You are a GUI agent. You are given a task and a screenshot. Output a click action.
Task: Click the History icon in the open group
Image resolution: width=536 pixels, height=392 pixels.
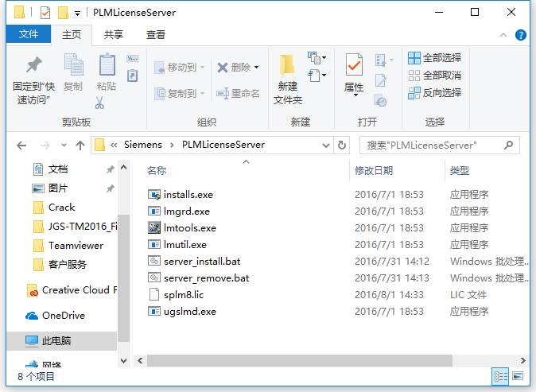(380, 100)
